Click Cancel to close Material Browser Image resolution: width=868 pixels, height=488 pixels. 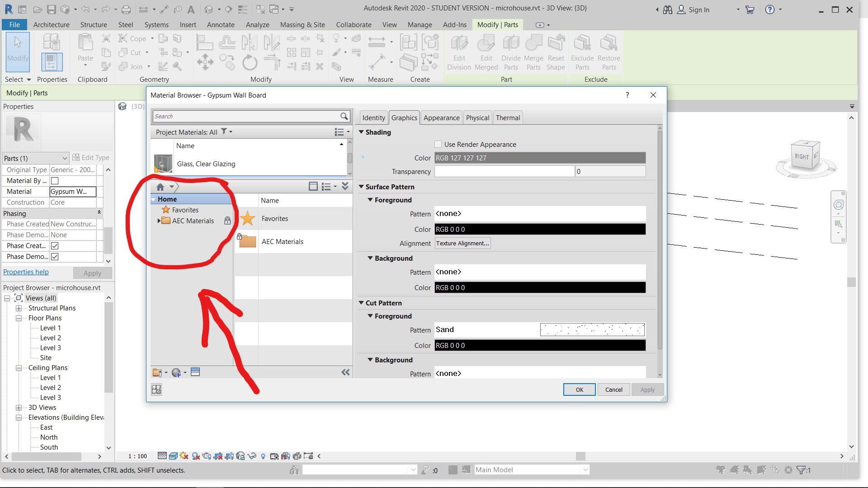click(613, 389)
